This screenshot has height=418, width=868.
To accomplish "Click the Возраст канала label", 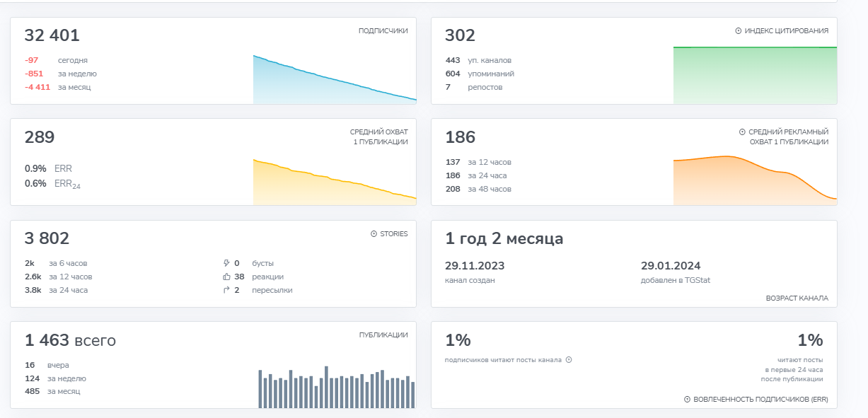I will click(x=797, y=298).
